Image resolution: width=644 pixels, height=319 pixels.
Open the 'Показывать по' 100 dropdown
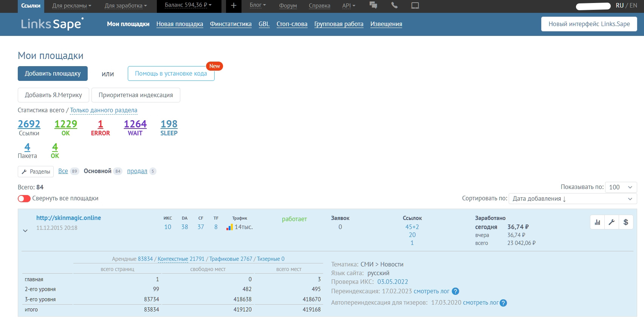tap(621, 187)
